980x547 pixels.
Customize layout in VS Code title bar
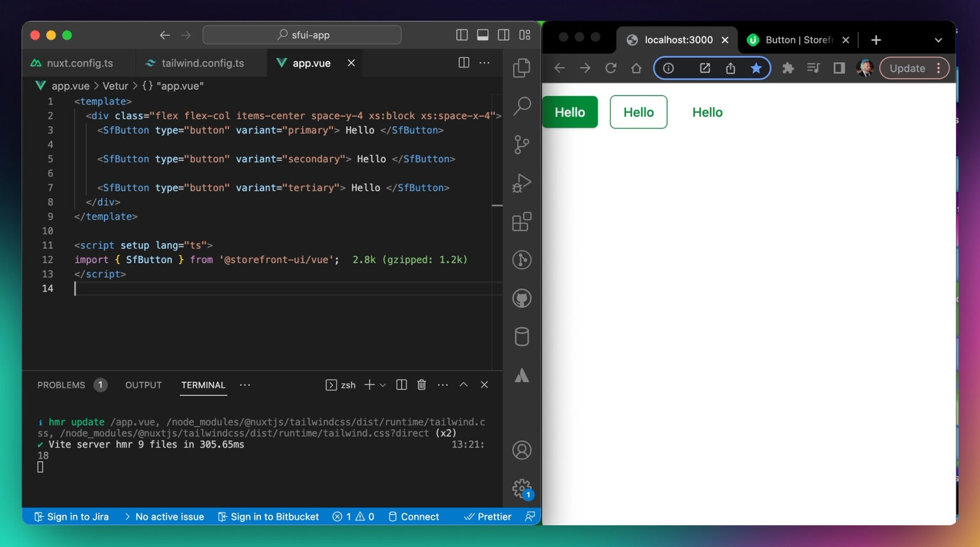[524, 35]
